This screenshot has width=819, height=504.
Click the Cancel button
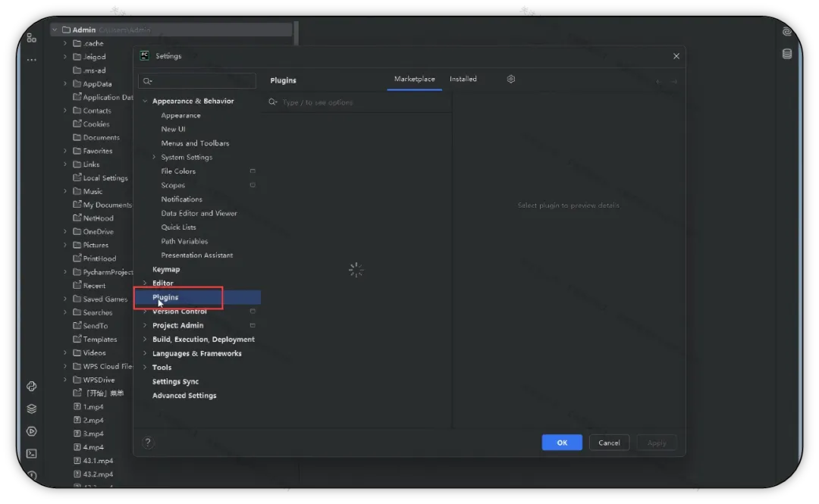pos(609,443)
